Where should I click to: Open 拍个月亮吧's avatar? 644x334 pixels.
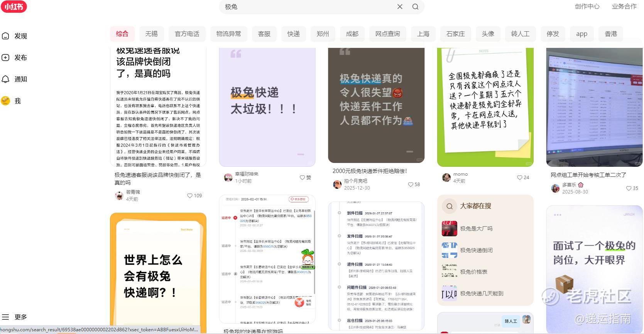pos(337,185)
